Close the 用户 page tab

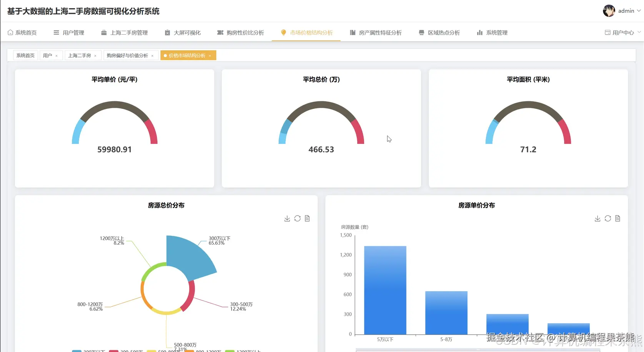pyautogui.click(x=57, y=56)
